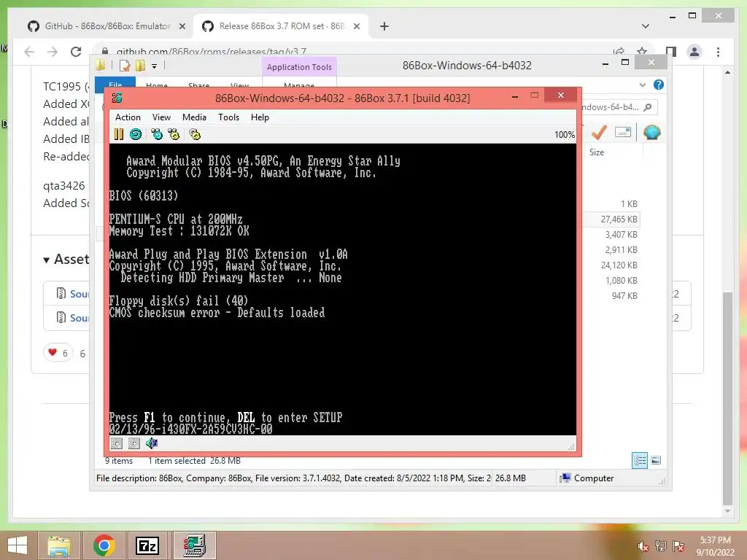
Task: Click muted volume icon in system tray
Action: [x=643, y=546]
